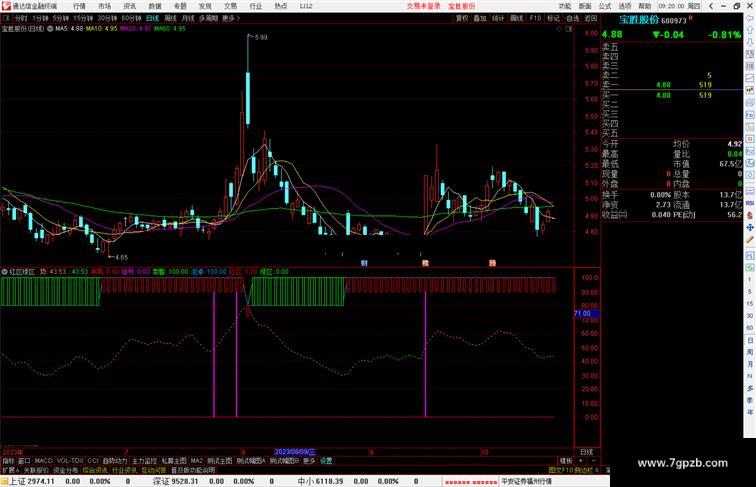
Task: Switch to 1分钟 period
Action: point(40,18)
